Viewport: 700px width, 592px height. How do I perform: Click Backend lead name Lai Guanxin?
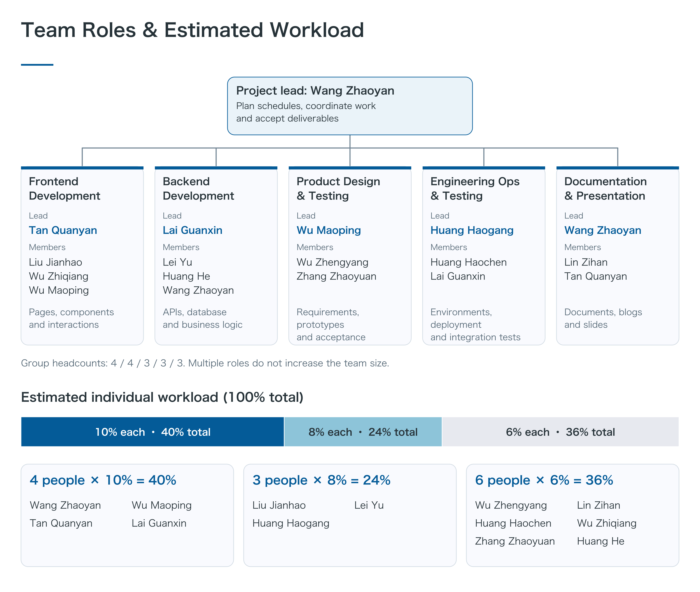[x=192, y=230]
